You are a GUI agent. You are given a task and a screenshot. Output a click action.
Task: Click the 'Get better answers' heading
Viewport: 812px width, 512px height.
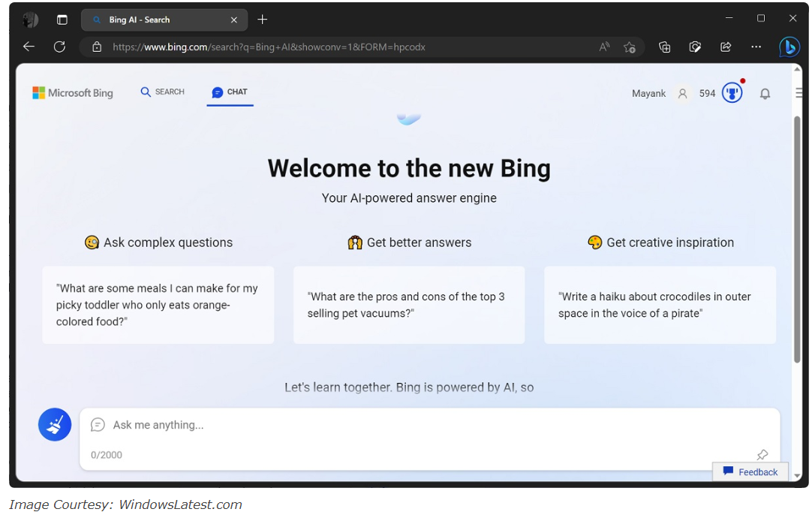tap(410, 242)
